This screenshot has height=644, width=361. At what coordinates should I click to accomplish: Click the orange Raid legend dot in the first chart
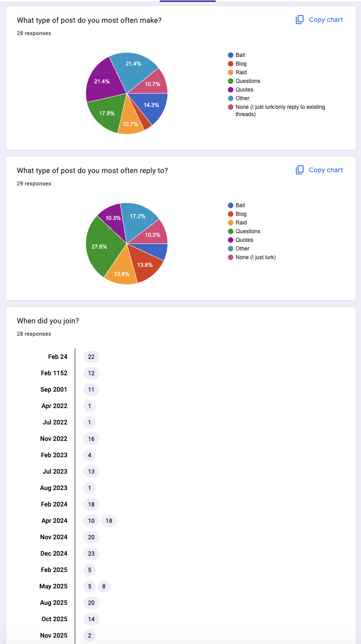(231, 72)
